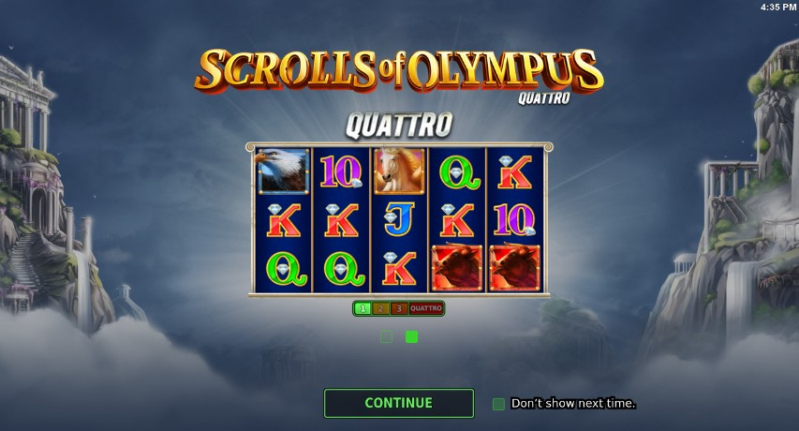Enable the Don't show next time checkbox
This screenshot has width=799, height=431.
point(499,404)
